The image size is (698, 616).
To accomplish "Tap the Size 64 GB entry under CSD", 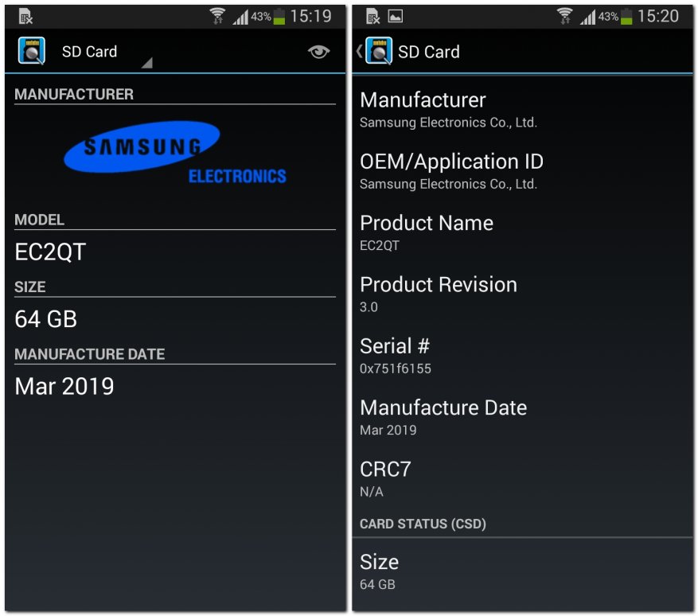I will (523, 572).
